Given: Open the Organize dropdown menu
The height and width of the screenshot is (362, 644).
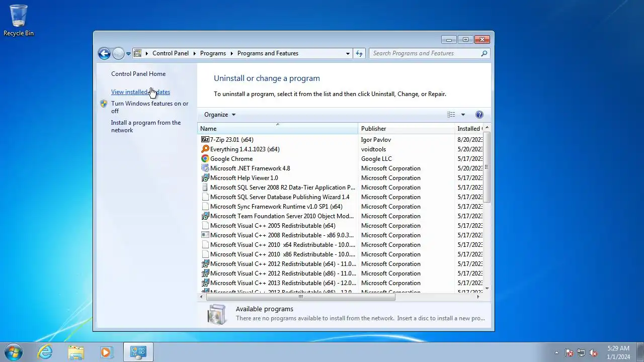Looking at the screenshot, I should coord(220,115).
